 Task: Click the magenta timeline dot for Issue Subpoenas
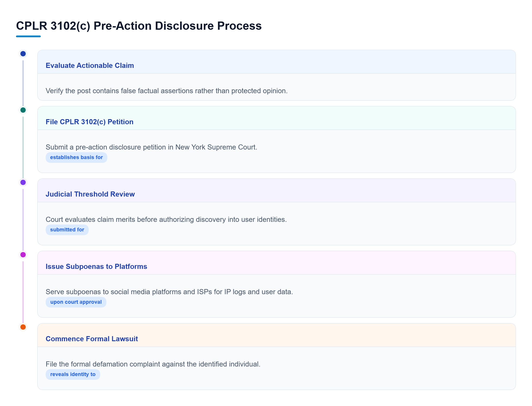click(23, 254)
